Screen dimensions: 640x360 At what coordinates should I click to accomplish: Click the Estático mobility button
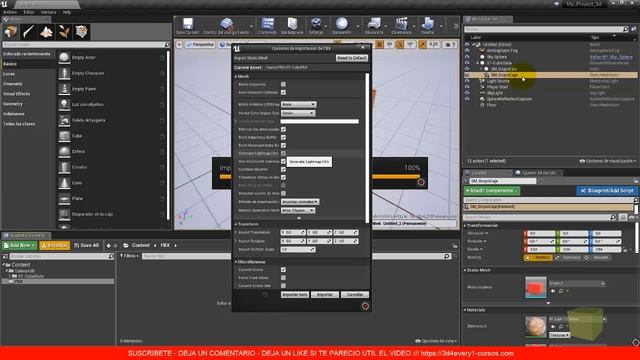[538, 258]
